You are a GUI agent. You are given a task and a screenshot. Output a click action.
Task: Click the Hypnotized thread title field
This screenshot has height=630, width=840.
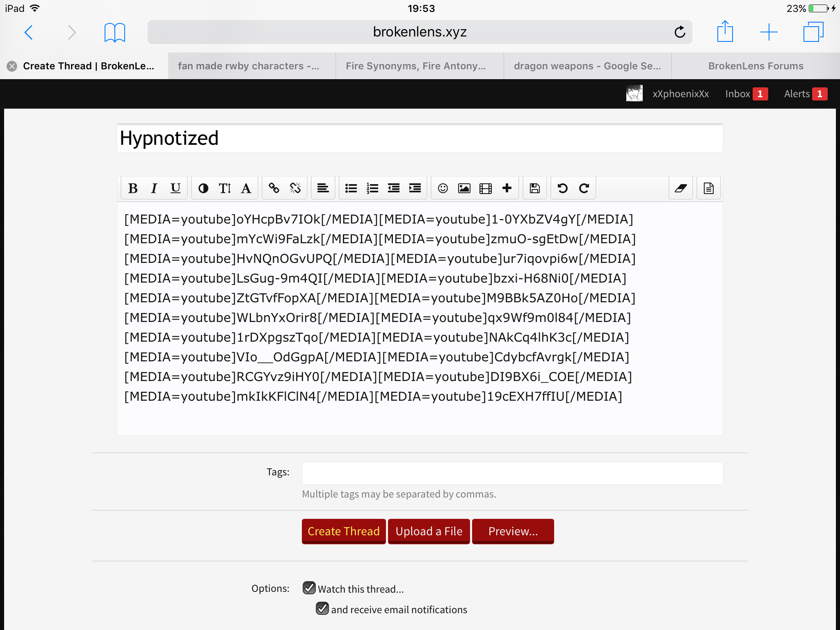(420, 138)
